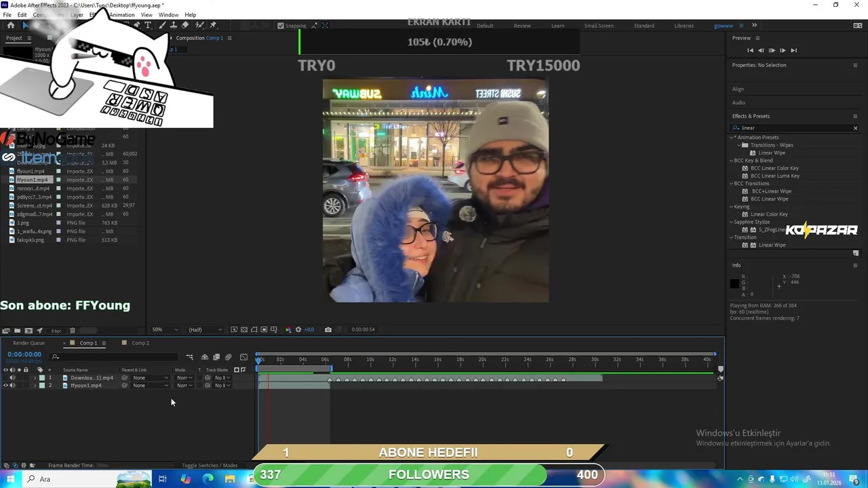Open the resolution (Half) dropdown
Screen dimensions: 868x488
204,329
